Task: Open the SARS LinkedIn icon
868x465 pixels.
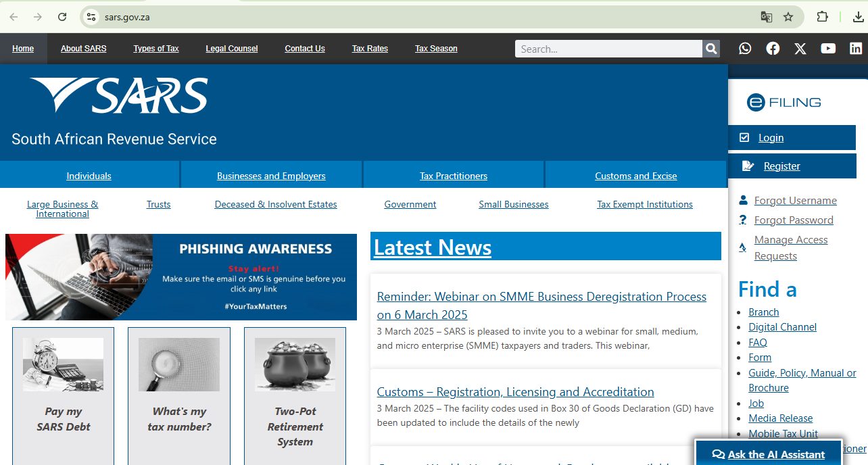Action: [x=856, y=49]
